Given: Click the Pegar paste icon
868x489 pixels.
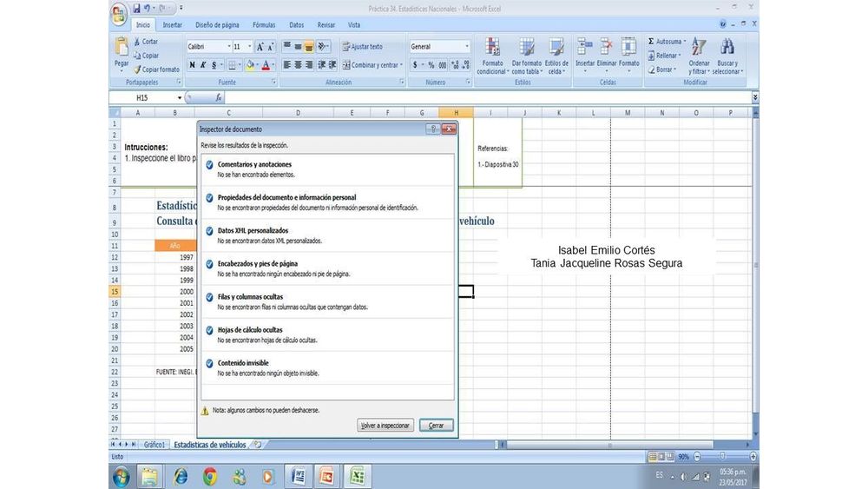Looking at the screenshot, I should pyautogui.click(x=122, y=49).
